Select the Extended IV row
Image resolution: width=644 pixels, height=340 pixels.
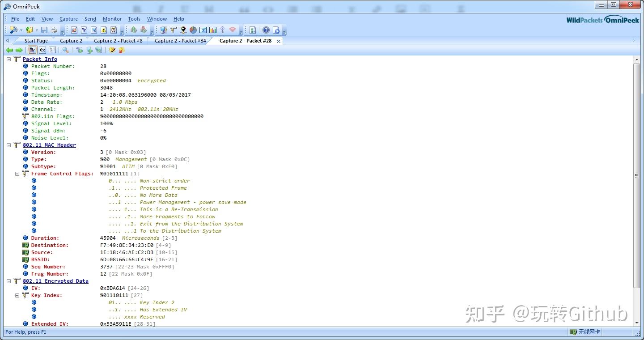click(x=89, y=324)
